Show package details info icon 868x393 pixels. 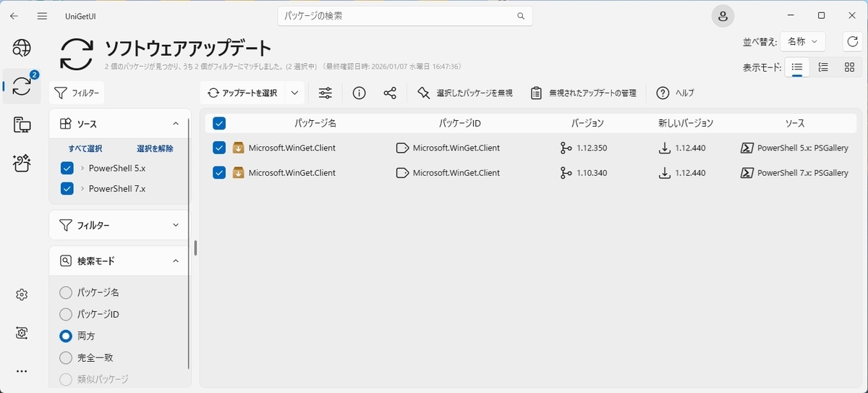click(359, 93)
